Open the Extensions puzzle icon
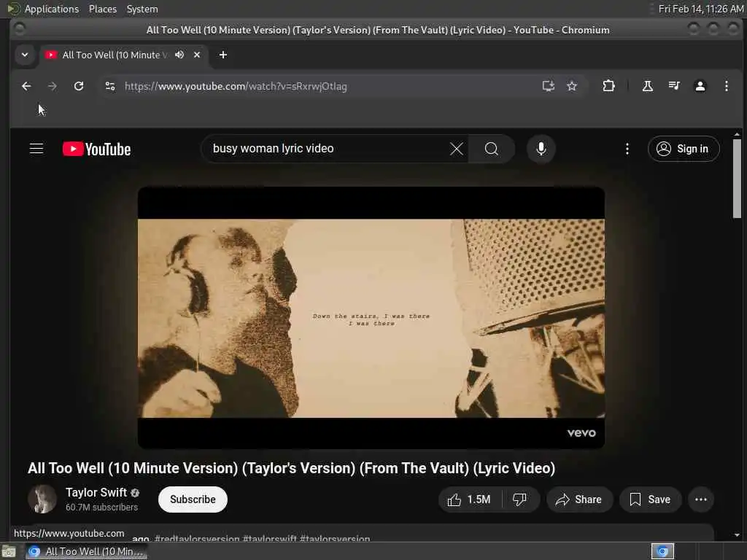The height and width of the screenshot is (560, 747). 608,86
